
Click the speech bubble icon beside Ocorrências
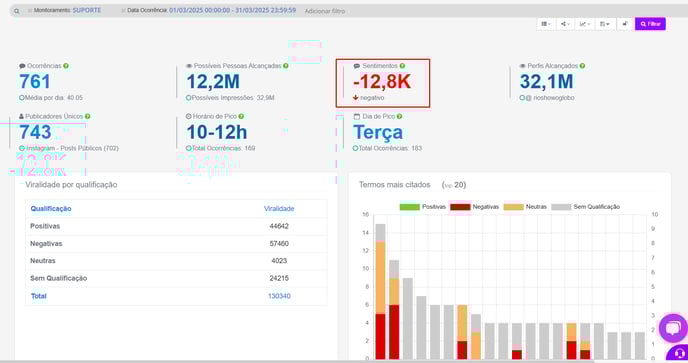pos(22,66)
